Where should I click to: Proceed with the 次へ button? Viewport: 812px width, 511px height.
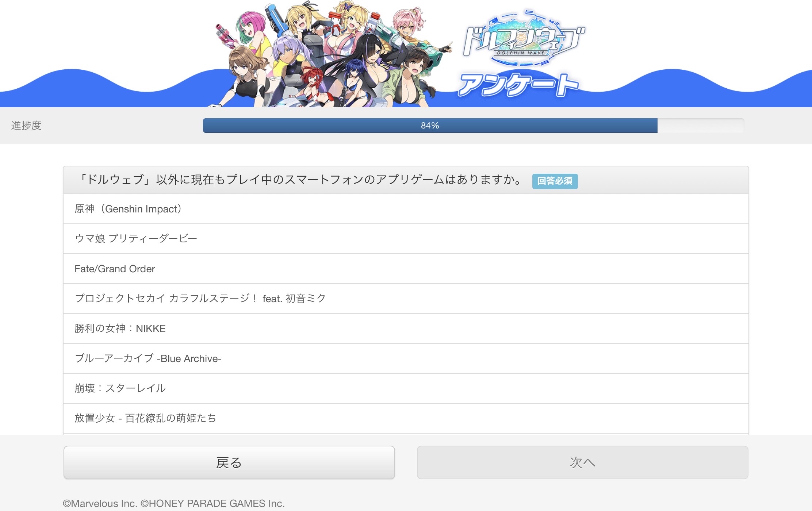point(582,462)
